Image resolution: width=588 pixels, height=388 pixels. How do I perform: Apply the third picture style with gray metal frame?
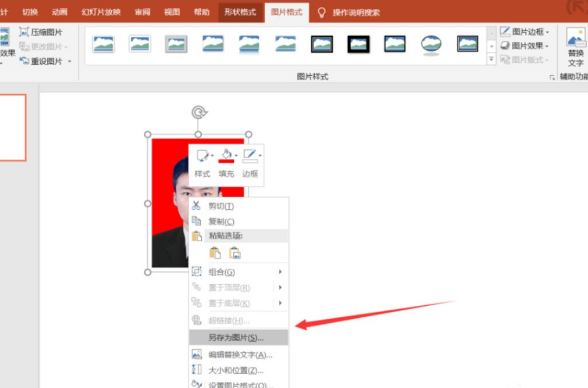point(176,44)
